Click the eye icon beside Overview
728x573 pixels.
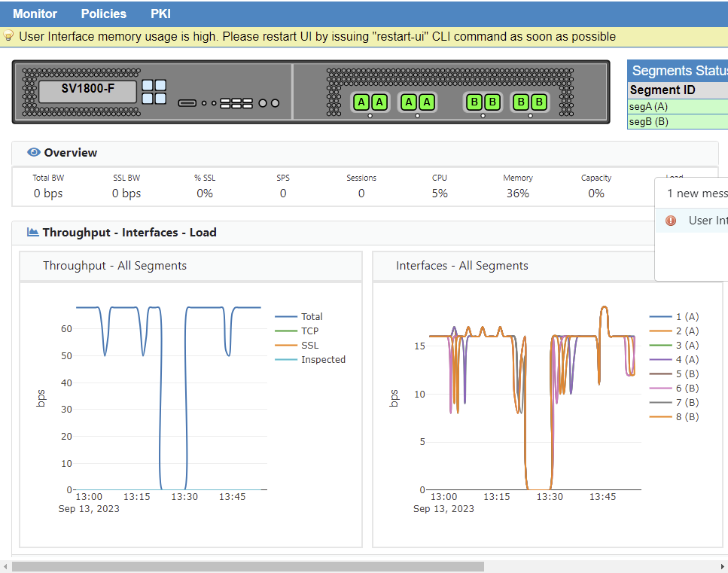34,152
